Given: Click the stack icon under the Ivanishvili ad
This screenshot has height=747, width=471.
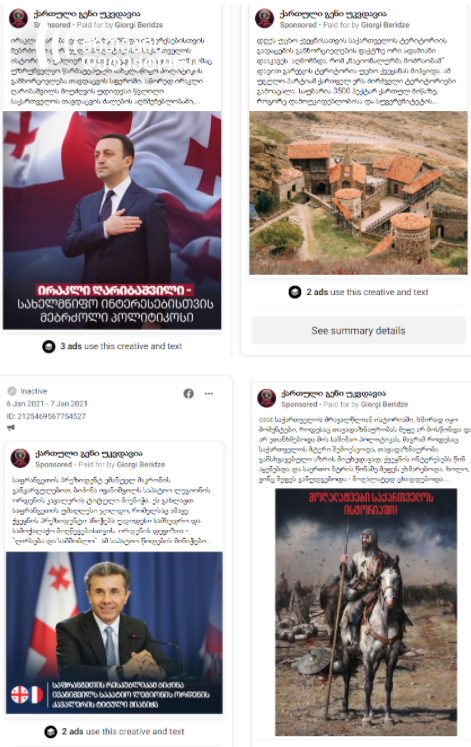Looking at the screenshot, I should point(50,732).
